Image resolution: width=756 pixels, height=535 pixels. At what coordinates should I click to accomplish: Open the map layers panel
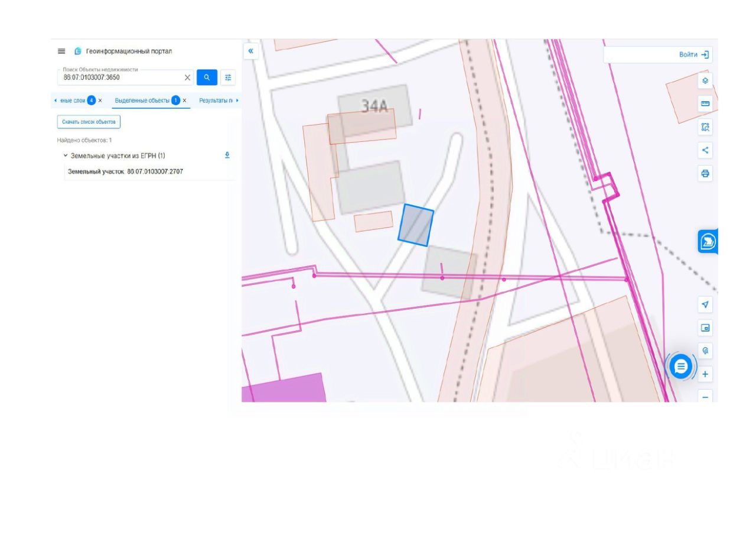(x=705, y=80)
